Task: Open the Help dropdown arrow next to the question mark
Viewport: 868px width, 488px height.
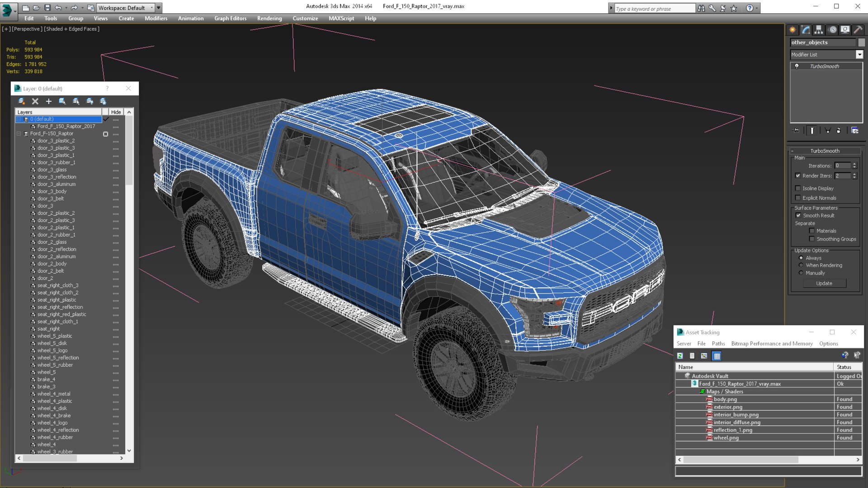Action: pos(757,8)
